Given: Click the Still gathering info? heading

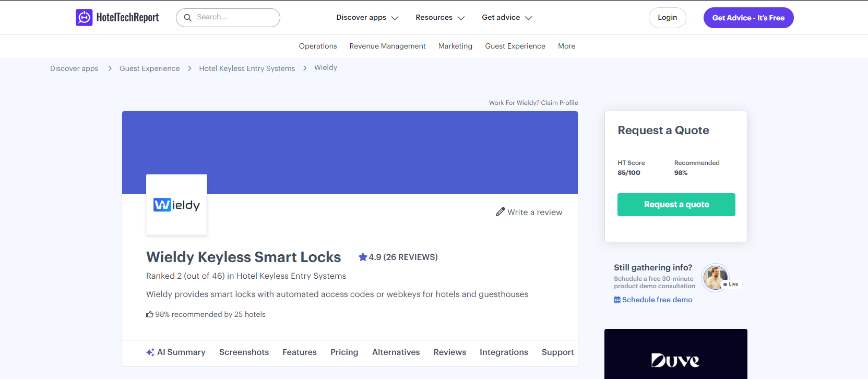Looking at the screenshot, I should [x=653, y=267].
